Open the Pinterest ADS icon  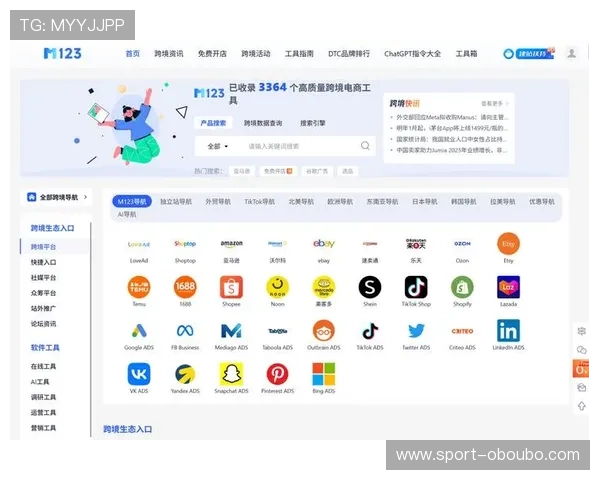[277, 374]
